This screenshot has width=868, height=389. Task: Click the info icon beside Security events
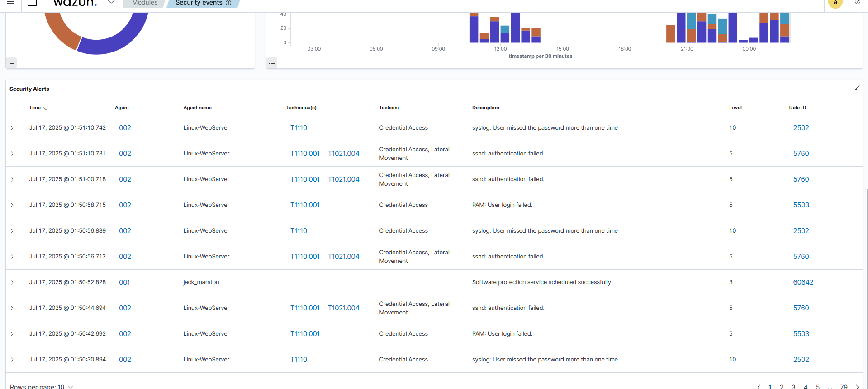(x=228, y=3)
